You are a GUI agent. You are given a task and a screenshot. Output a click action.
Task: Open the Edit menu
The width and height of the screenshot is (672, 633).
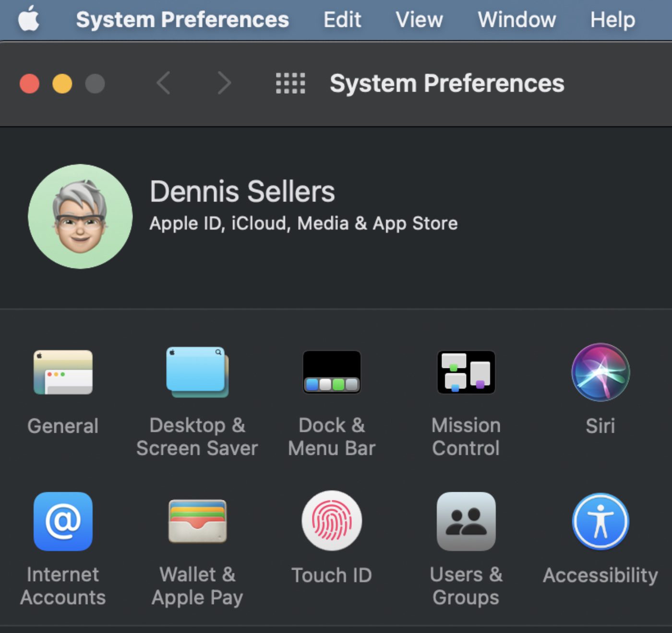click(342, 20)
